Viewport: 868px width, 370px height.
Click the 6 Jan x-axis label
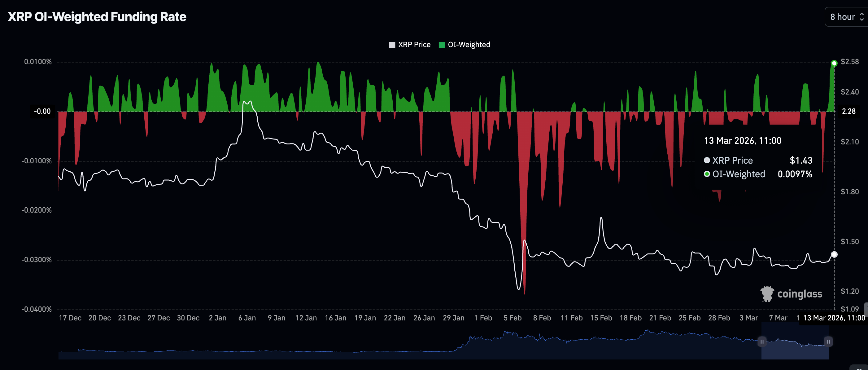[247, 318]
